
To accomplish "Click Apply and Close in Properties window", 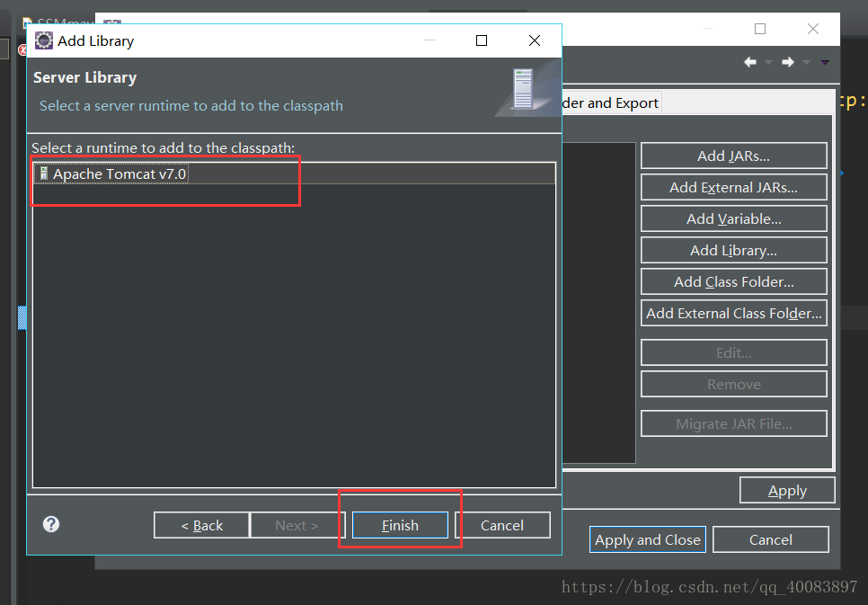I will [648, 539].
